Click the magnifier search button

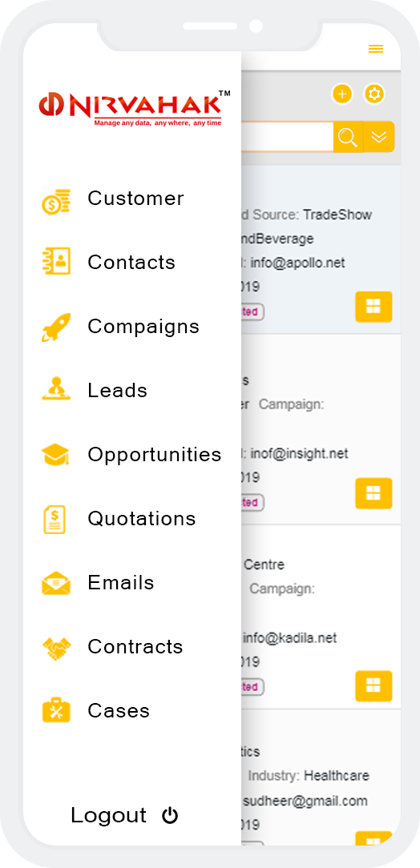coord(348,137)
